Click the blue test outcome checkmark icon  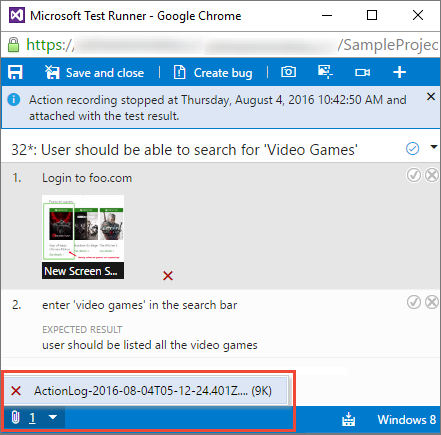(412, 149)
